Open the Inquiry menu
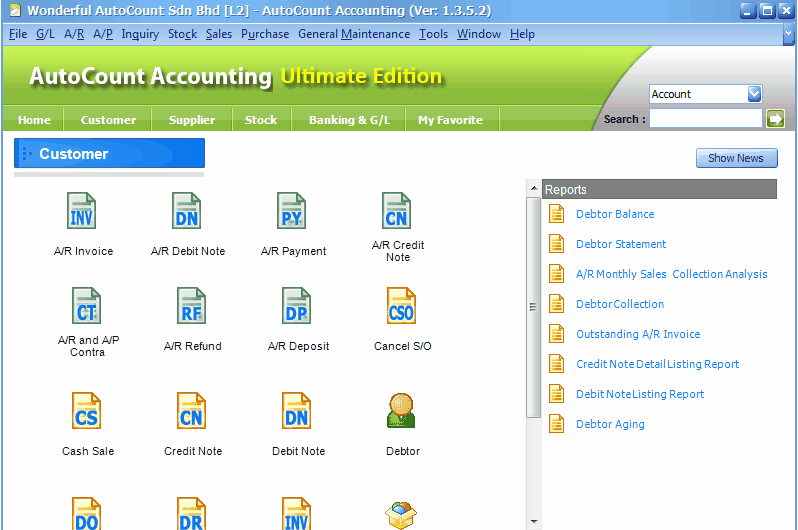The image size is (798, 530). tap(140, 34)
